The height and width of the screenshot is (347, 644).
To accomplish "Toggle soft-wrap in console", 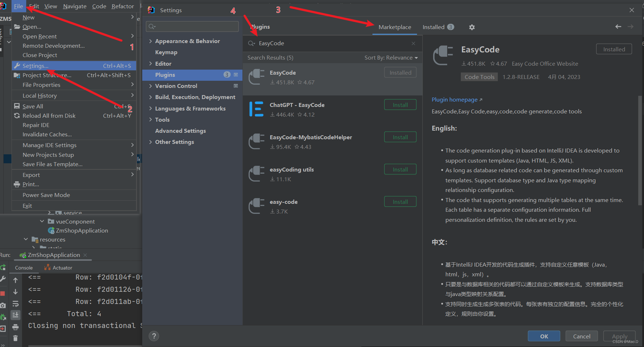I will (15, 304).
